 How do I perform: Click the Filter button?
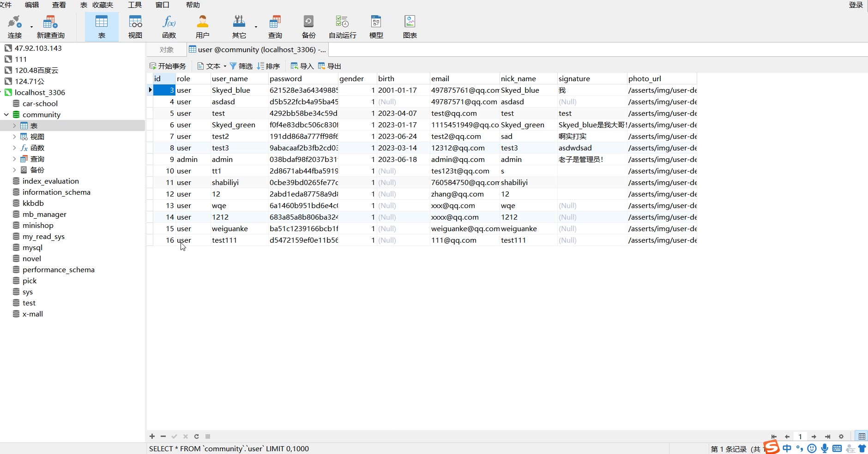click(241, 66)
